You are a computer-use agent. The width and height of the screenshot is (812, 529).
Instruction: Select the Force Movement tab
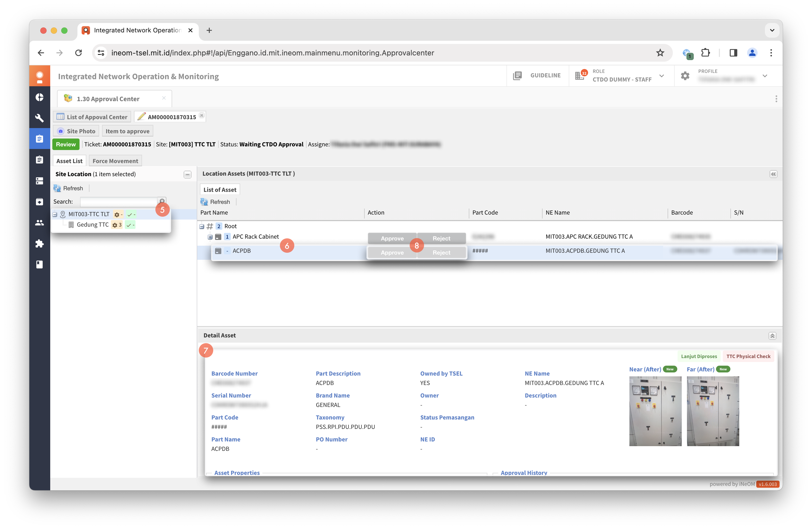coord(115,161)
